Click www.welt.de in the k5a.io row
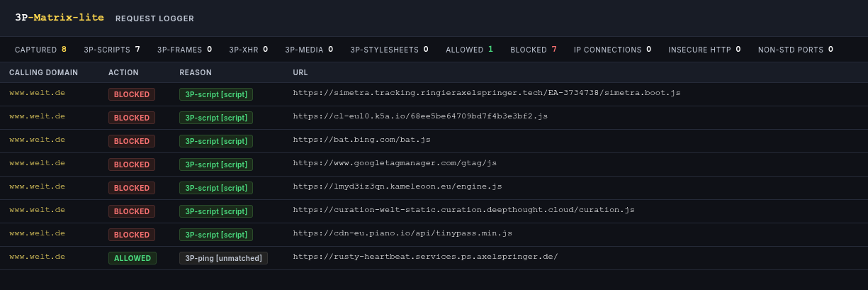The height and width of the screenshot is (290, 868). tap(37, 116)
